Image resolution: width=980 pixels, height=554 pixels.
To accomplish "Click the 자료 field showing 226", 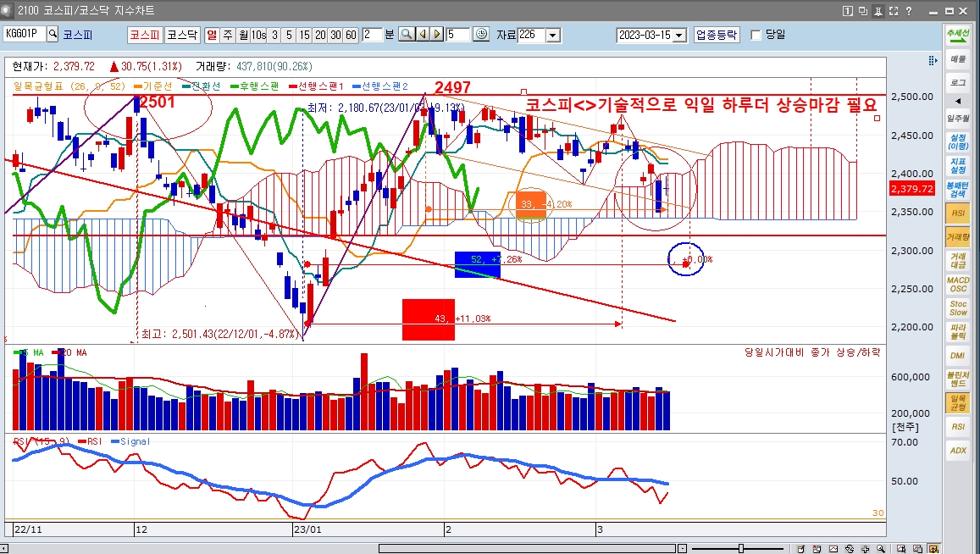I will [532, 35].
